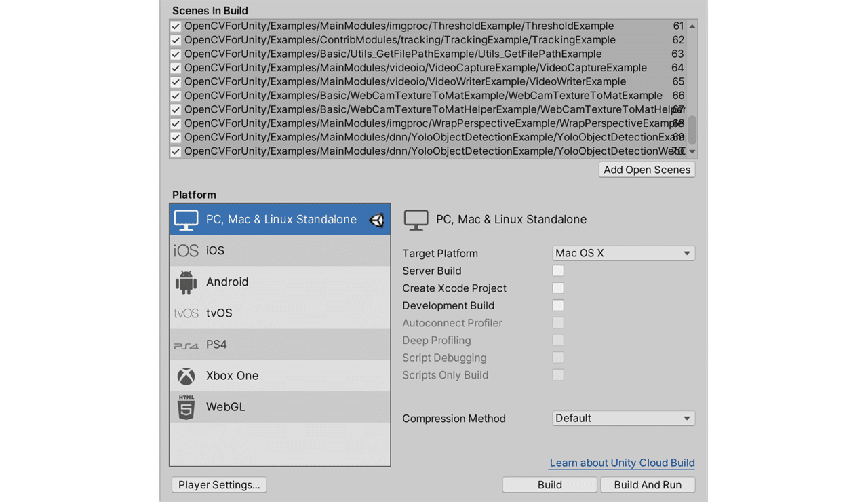This screenshot has width=868, height=502.
Task: Uncheck the VideoCaptureExample scene checkbox
Action: coord(176,68)
